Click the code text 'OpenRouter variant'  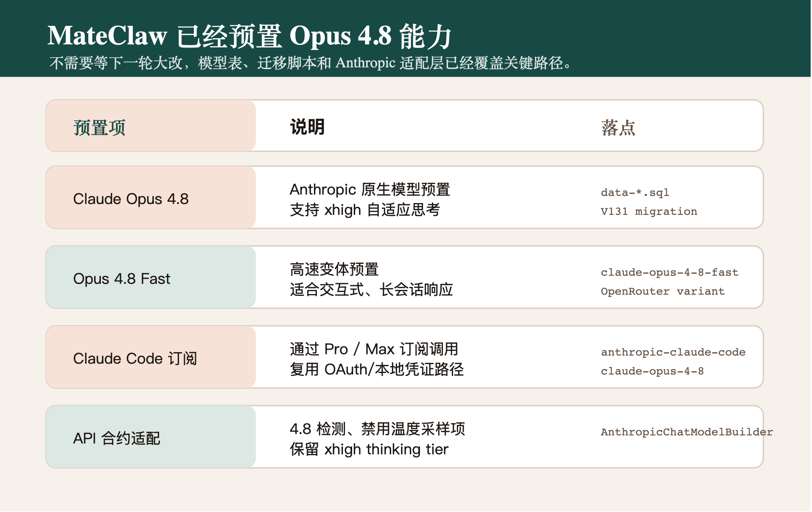coord(663,291)
